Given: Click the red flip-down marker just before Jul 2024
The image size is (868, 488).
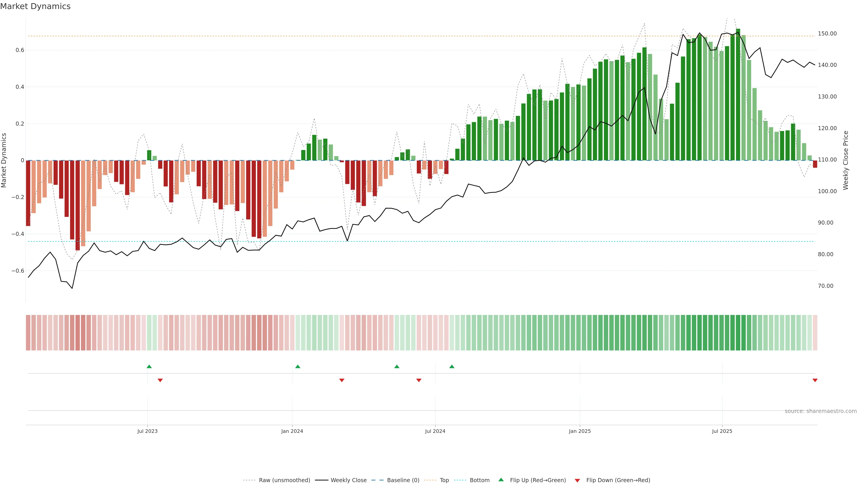Looking at the screenshot, I should 419,380.
